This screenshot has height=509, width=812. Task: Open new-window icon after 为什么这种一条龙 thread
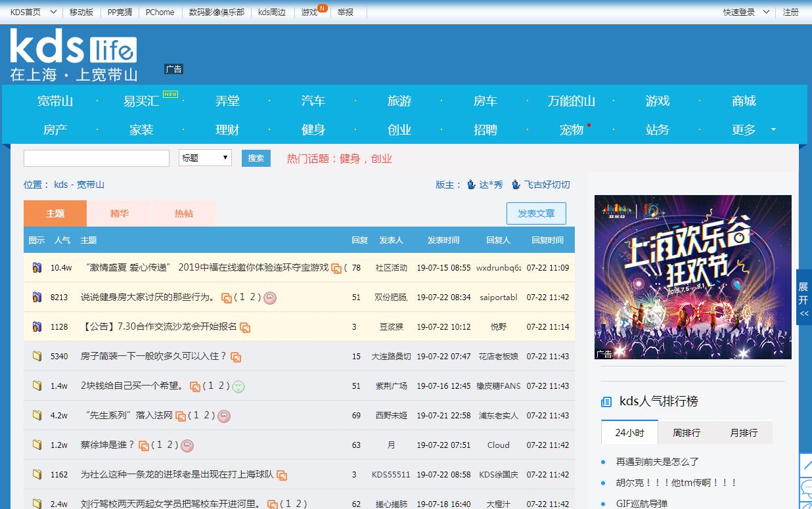pos(282,475)
